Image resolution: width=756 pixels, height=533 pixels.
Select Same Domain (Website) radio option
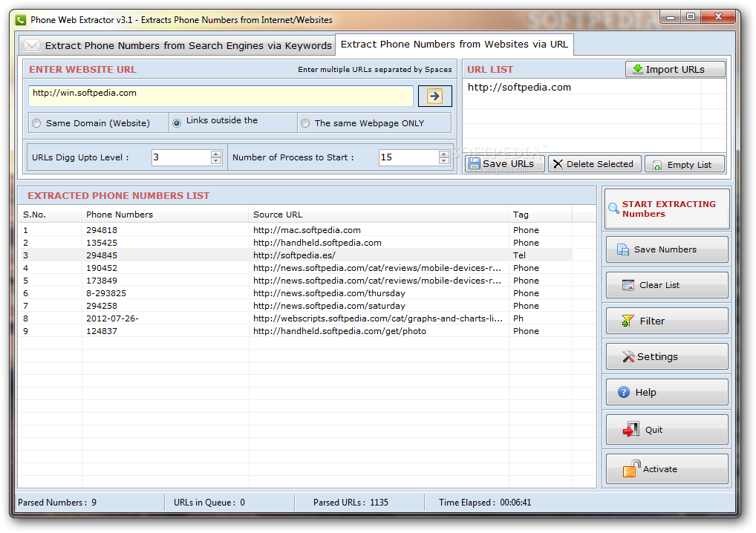point(36,123)
